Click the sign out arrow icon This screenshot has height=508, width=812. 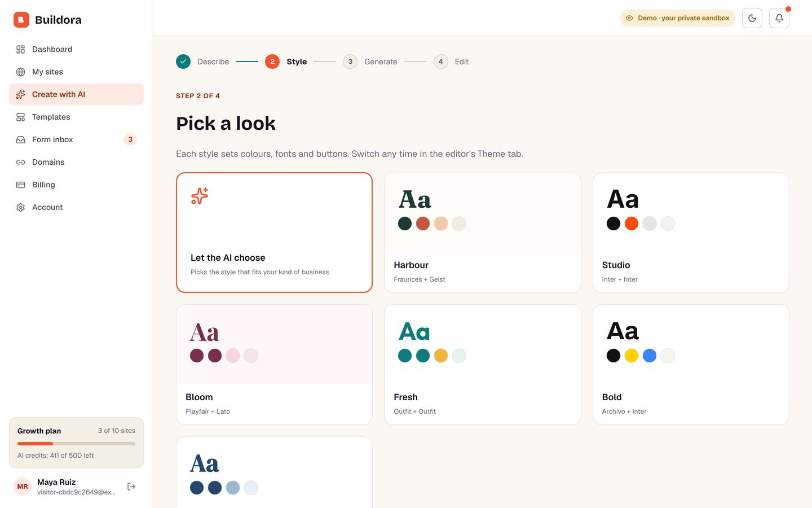tap(131, 487)
